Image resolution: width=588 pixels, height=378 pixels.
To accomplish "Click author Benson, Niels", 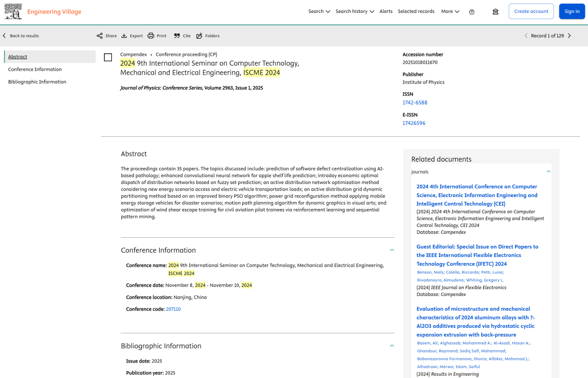I will point(430,272).
